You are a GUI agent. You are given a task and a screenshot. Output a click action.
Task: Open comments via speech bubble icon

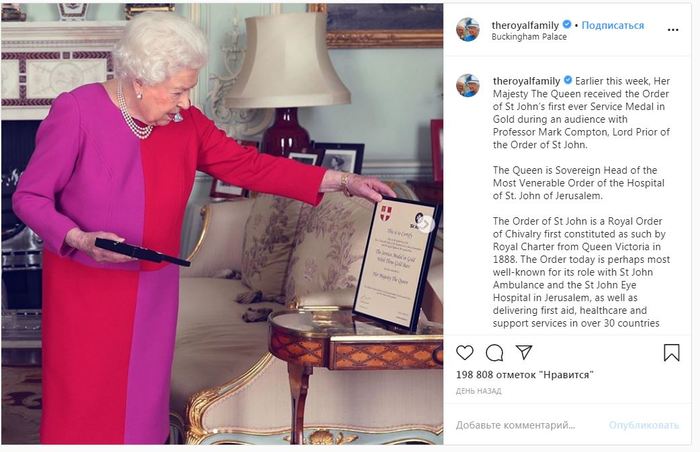click(x=494, y=353)
